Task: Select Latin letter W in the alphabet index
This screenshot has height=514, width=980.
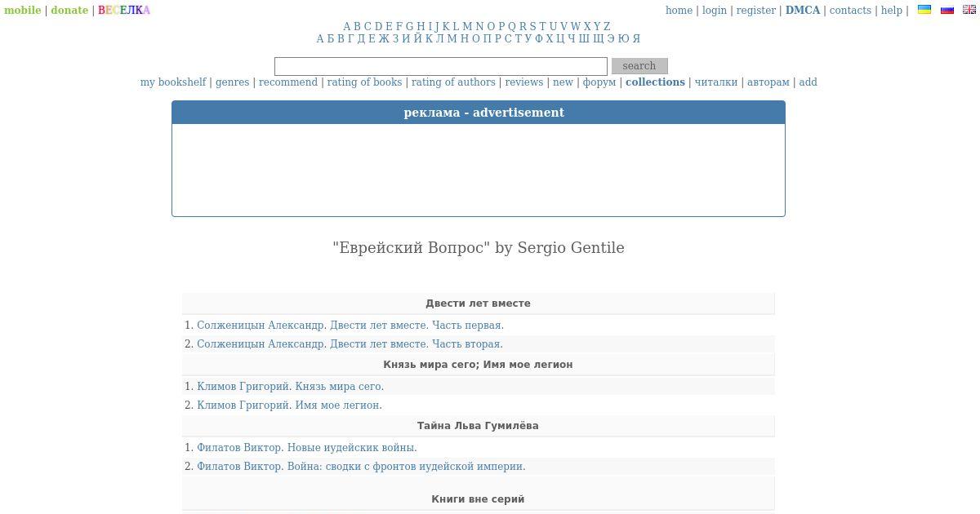Action: point(576,27)
